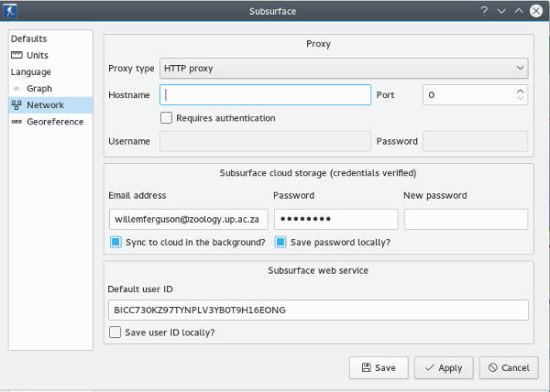Click the New password field
The width and height of the screenshot is (550, 392).
click(x=466, y=219)
